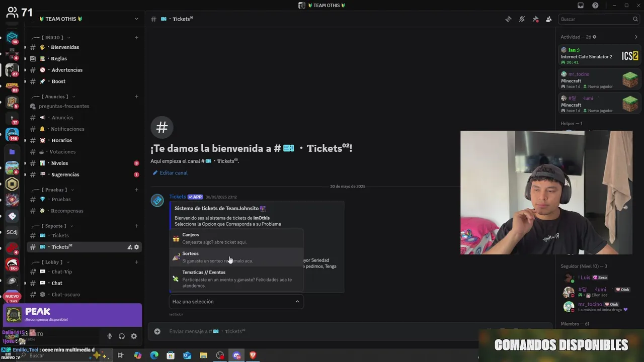The image size is (644, 362).
Task: Toggle microphone mute in user panel
Action: (110, 336)
